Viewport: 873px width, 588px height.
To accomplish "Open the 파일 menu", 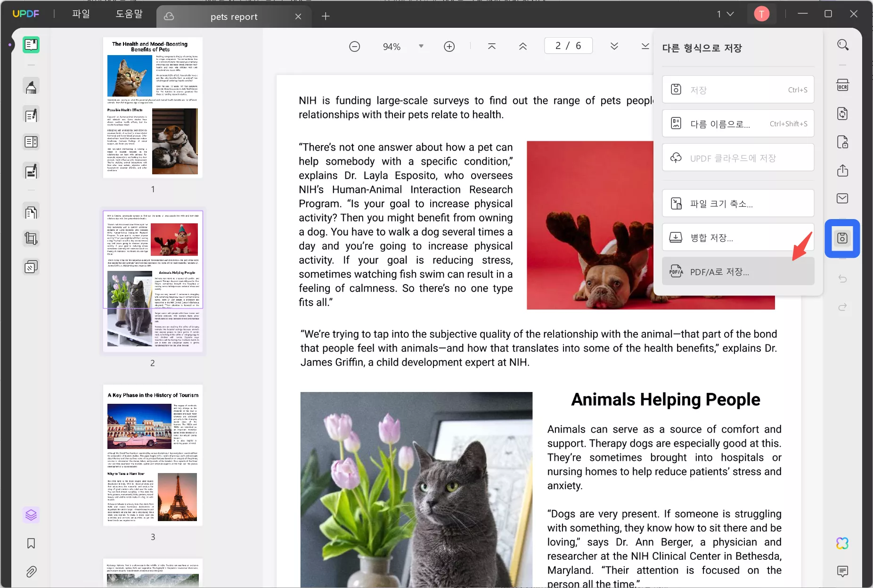I will click(x=81, y=14).
